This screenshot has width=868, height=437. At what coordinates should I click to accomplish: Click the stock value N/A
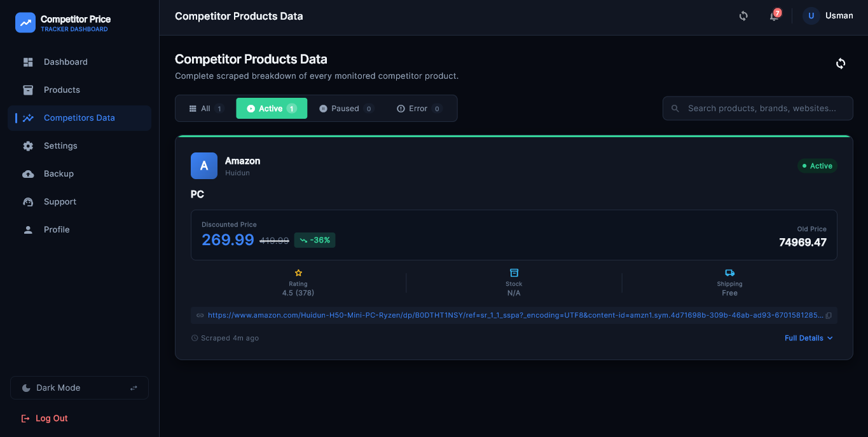[514, 293]
